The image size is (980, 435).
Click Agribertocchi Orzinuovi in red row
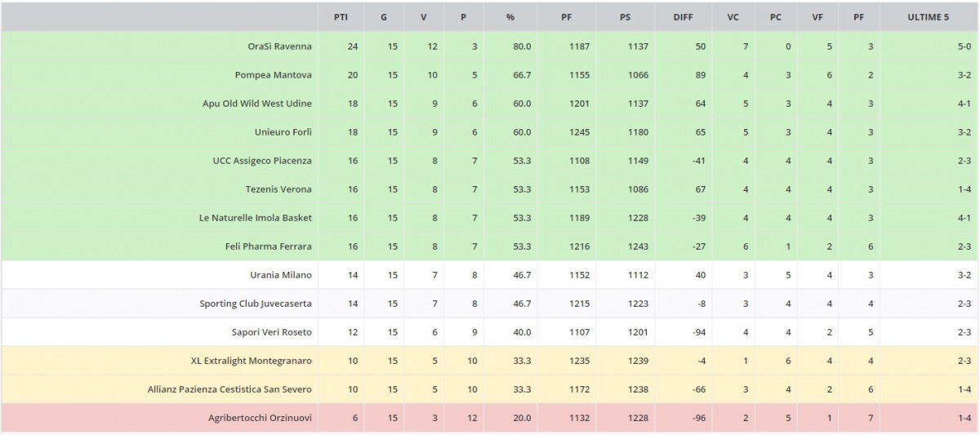point(260,418)
